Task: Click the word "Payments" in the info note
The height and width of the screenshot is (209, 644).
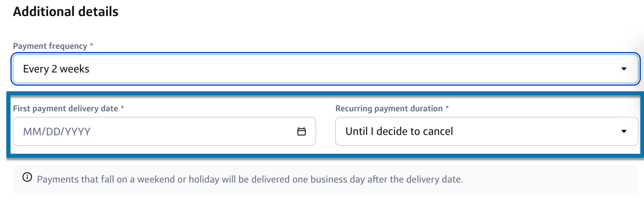Action: (58, 179)
